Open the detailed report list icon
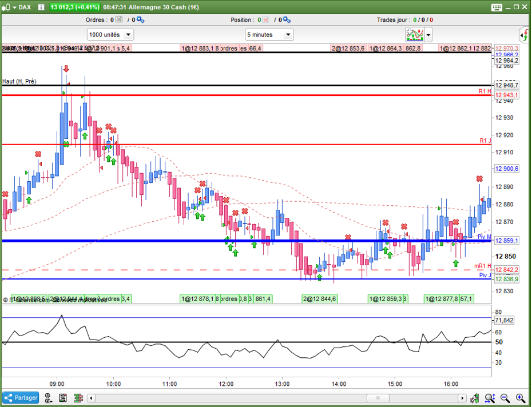The height and width of the screenshot is (407, 532). [63, 398]
